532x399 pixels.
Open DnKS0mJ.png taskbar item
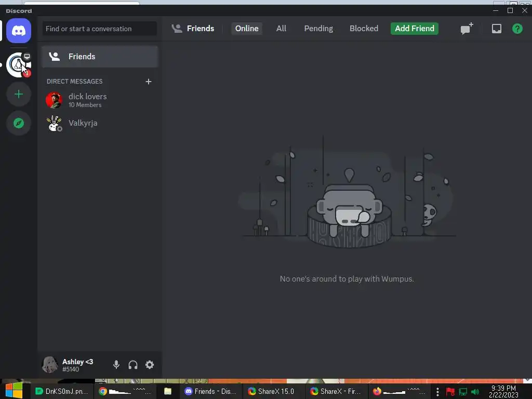pos(62,391)
